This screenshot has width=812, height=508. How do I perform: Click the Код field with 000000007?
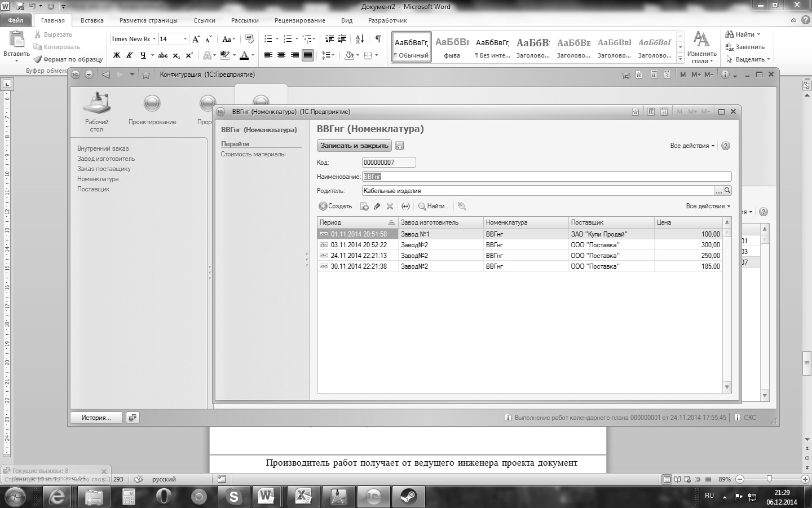pyautogui.click(x=389, y=163)
